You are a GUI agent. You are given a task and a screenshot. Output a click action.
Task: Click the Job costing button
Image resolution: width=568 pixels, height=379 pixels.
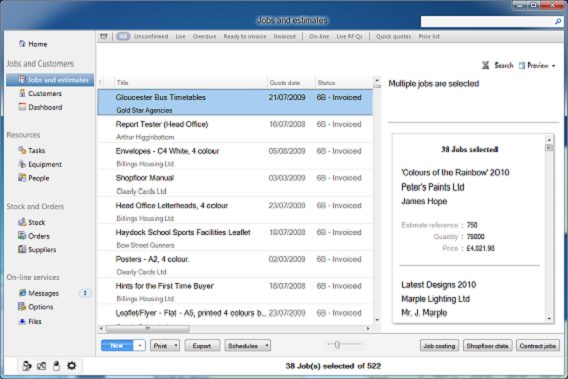[439, 346]
